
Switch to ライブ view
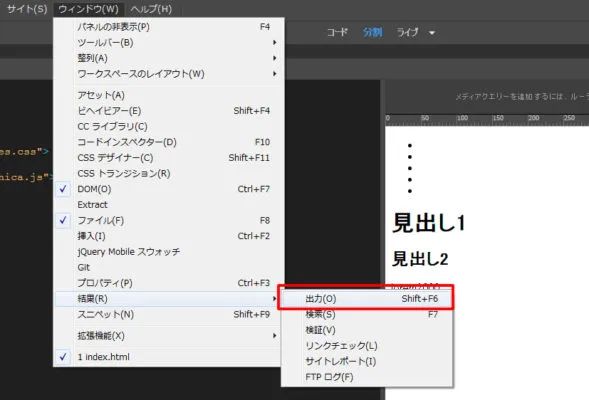coord(407,32)
